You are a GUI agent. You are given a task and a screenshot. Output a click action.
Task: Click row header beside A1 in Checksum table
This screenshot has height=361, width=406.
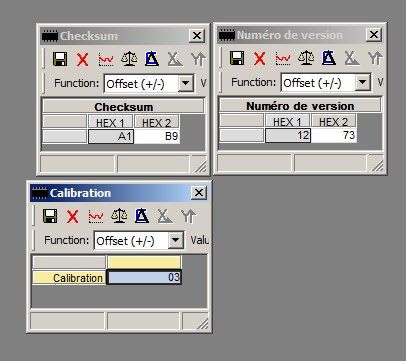(x=65, y=136)
